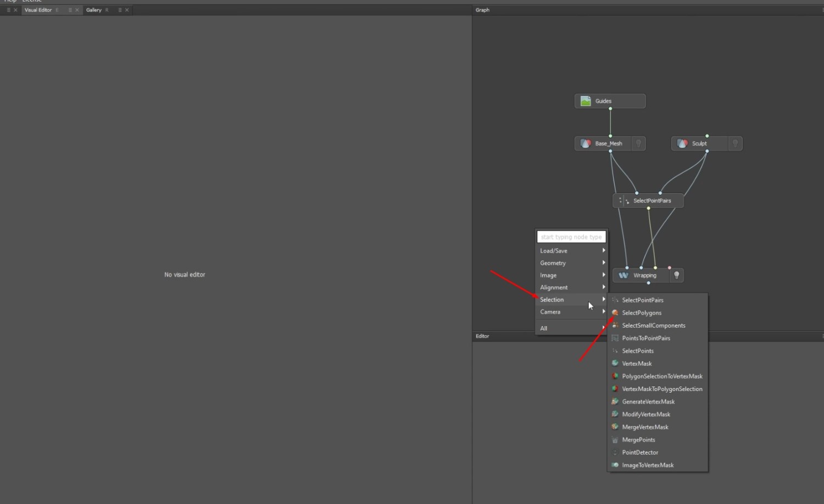Image resolution: width=824 pixels, height=504 pixels.
Task: Expand the Geometry submenu
Action: click(571, 263)
